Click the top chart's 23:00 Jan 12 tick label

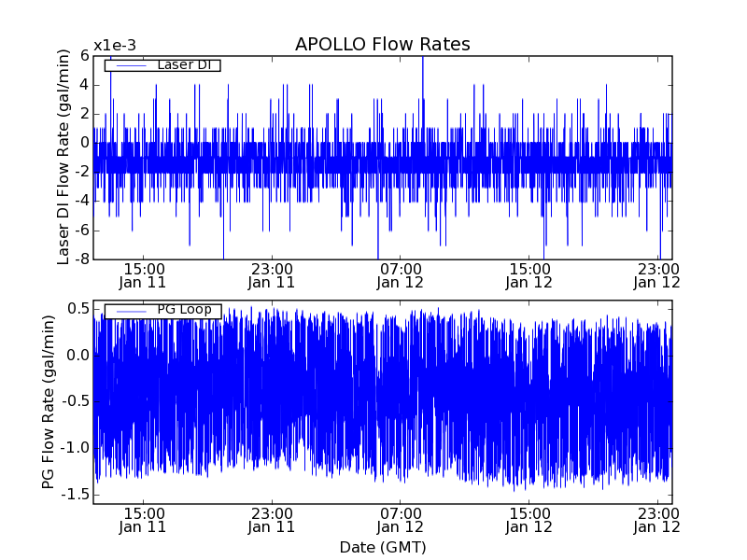tap(657, 275)
